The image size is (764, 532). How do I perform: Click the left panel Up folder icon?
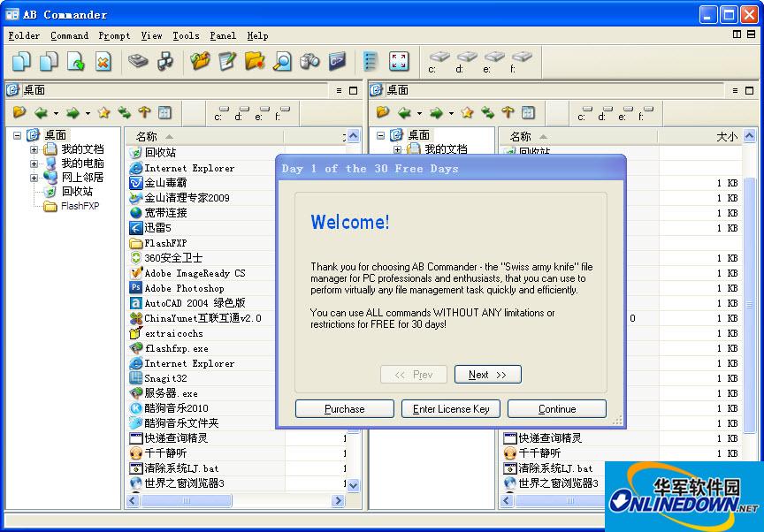click(x=144, y=113)
